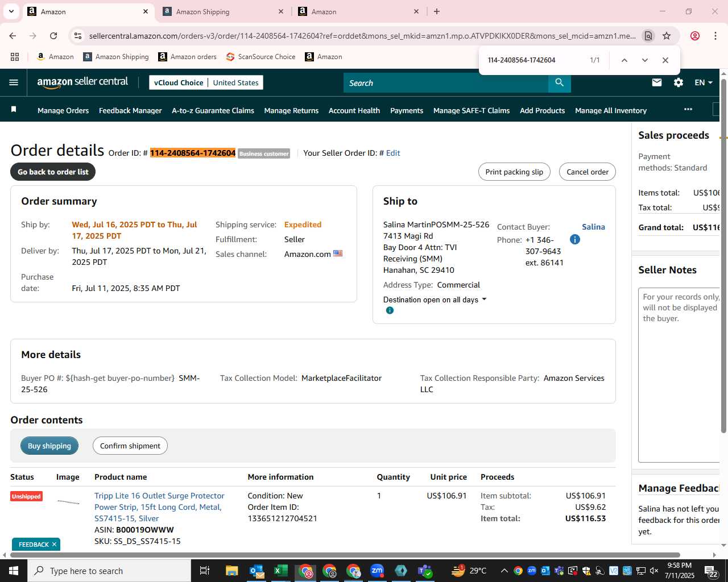This screenshot has width=728, height=582.
Task: Click the site information icon in address bar
Action: pyautogui.click(x=78, y=36)
